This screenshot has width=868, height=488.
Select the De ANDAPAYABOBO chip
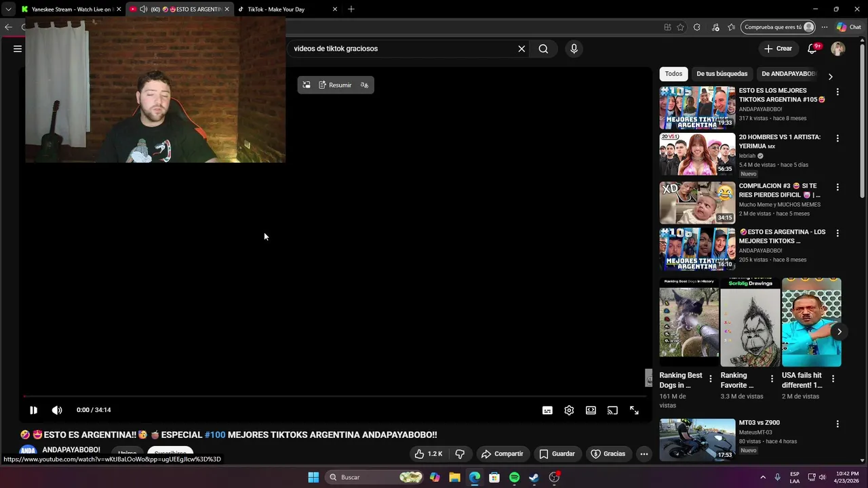point(789,74)
